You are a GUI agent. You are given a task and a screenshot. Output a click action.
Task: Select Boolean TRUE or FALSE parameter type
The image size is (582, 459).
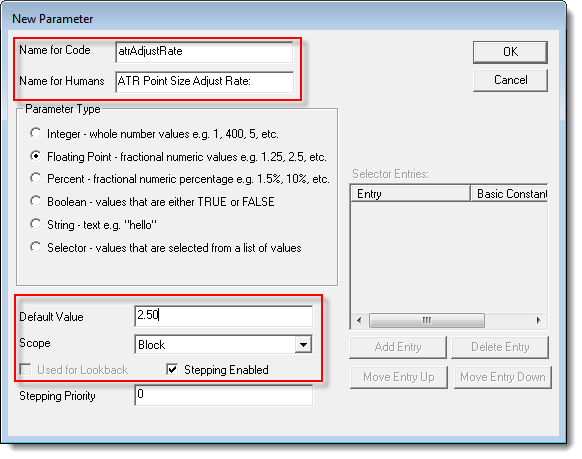tap(36, 201)
